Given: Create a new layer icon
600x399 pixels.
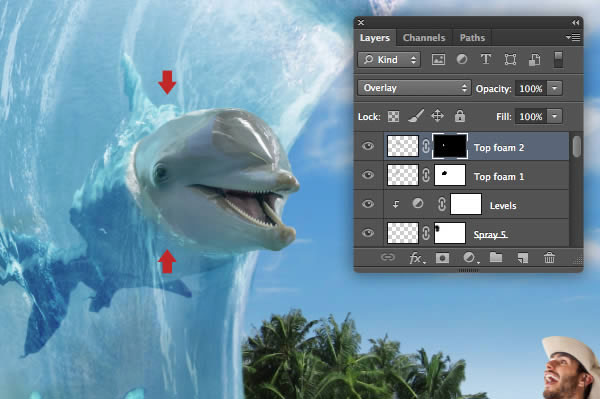Looking at the screenshot, I should (x=523, y=258).
